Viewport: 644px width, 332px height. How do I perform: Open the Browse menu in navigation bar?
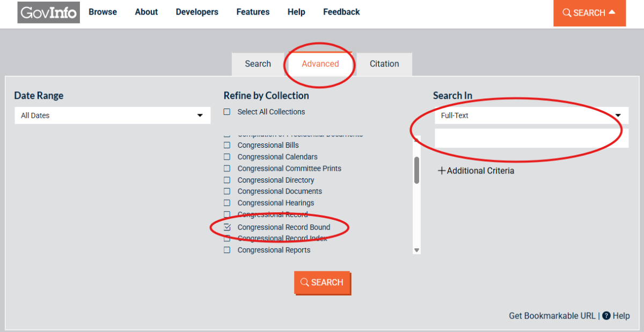[103, 12]
